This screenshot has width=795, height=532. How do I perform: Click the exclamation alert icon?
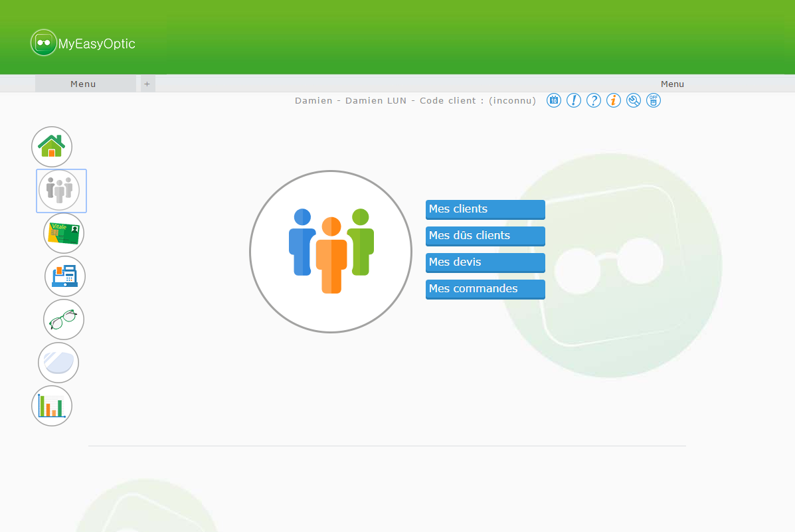[573, 100]
